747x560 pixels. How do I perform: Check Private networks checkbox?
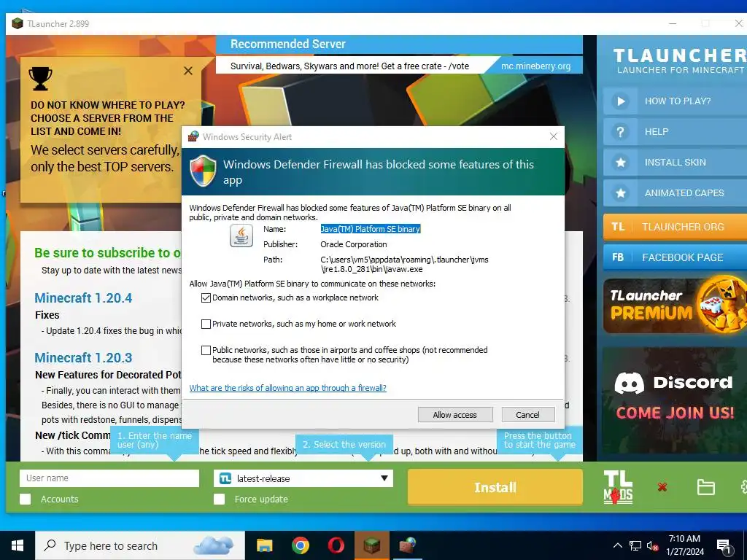pyautogui.click(x=206, y=324)
